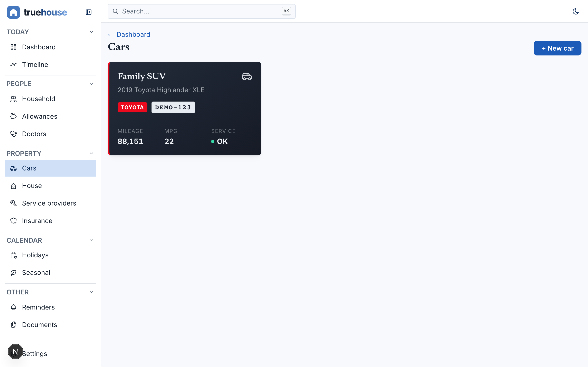The image size is (588, 367).
Task: Open Allowances piggy bank icon
Action: tap(14, 116)
